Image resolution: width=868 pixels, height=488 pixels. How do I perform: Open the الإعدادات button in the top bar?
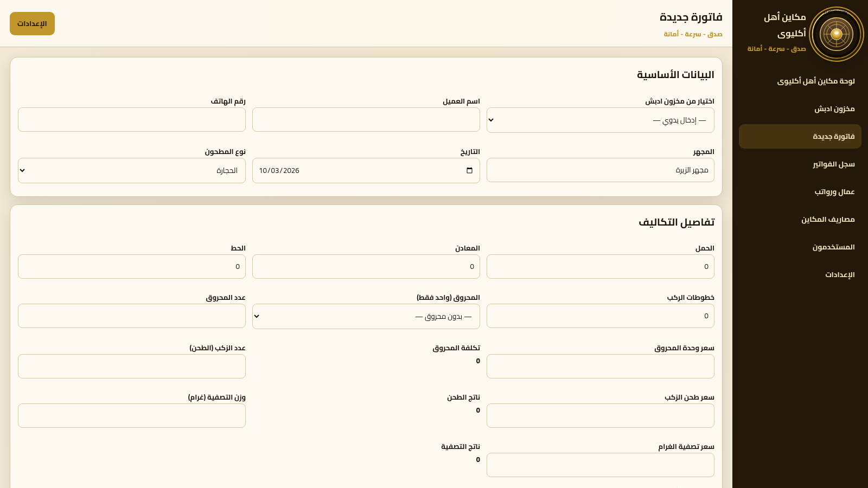pyautogui.click(x=32, y=23)
